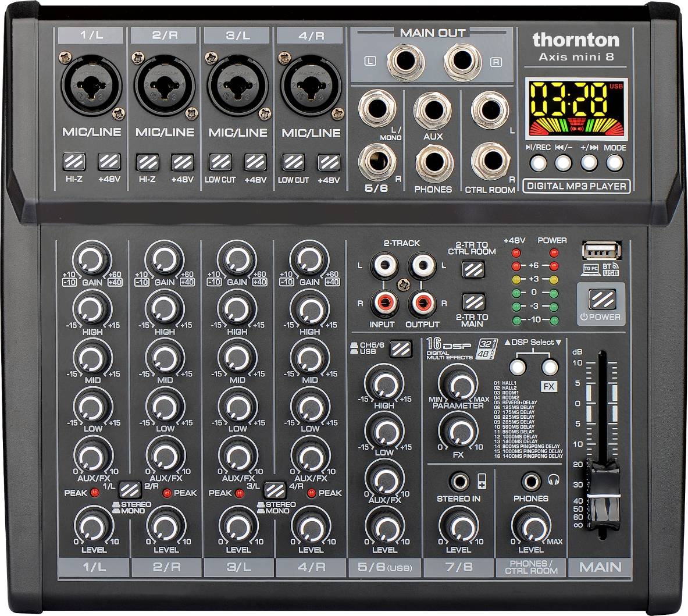The width and height of the screenshot is (688, 616).
Task: Click the channel 1/L XLR combo input jack
Action: (91, 86)
